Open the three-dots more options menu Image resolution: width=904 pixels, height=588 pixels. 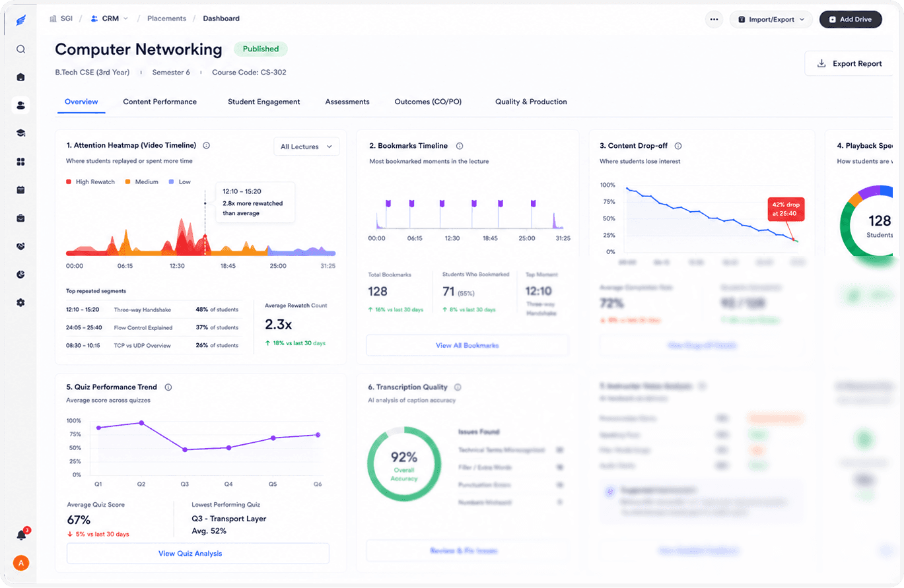(714, 19)
